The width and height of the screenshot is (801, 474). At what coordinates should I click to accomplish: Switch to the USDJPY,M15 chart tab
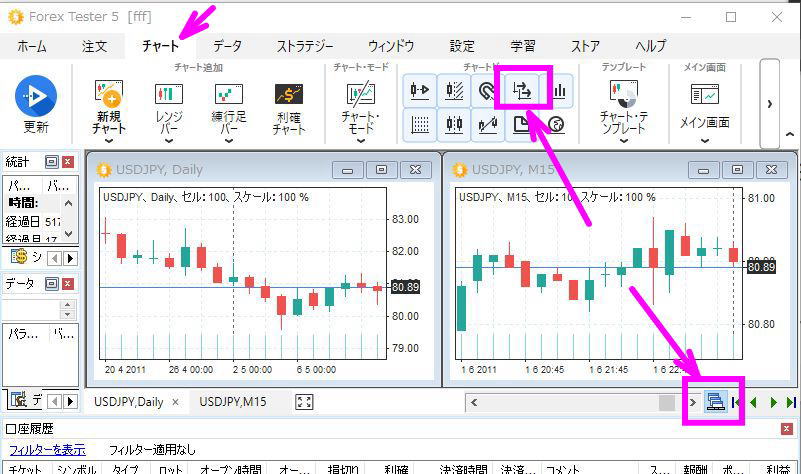[x=232, y=401]
